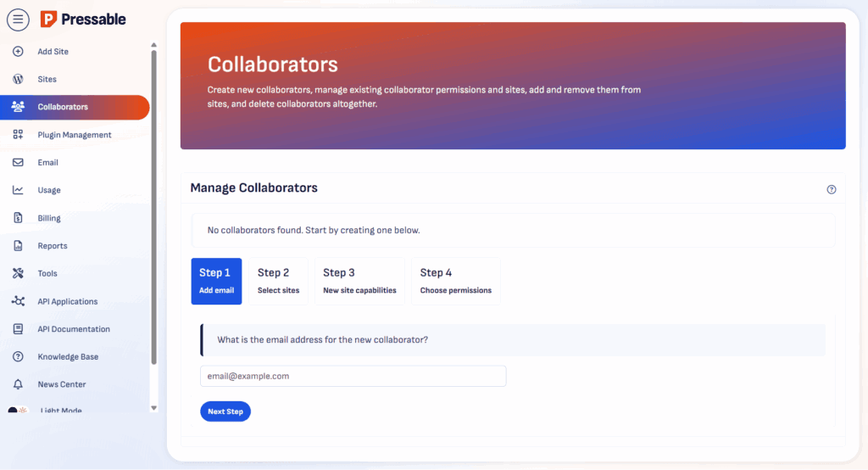This screenshot has height=470, width=868.
Task: Click the Usage chart icon
Action: pyautogui.click(x=18, y=190)
